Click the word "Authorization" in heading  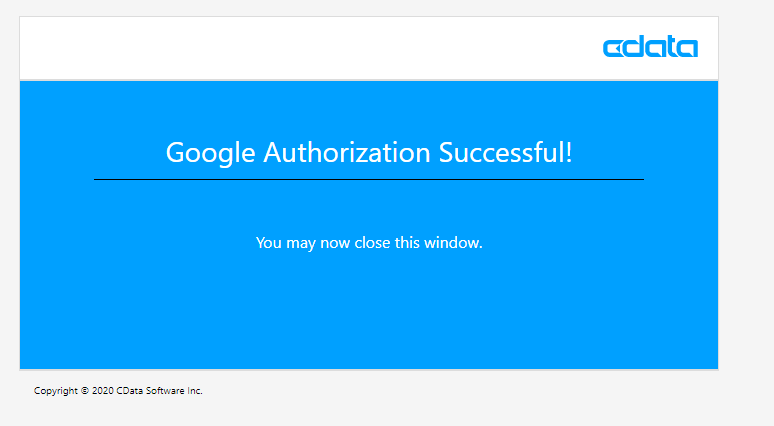347,153
